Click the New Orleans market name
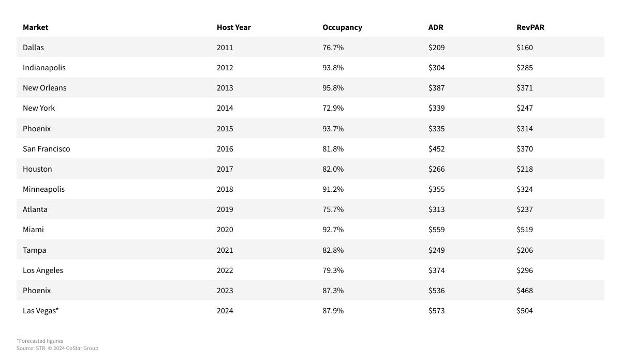Viewport: 621px width, 364px height. pyautogui.click(x=45, y=88)
